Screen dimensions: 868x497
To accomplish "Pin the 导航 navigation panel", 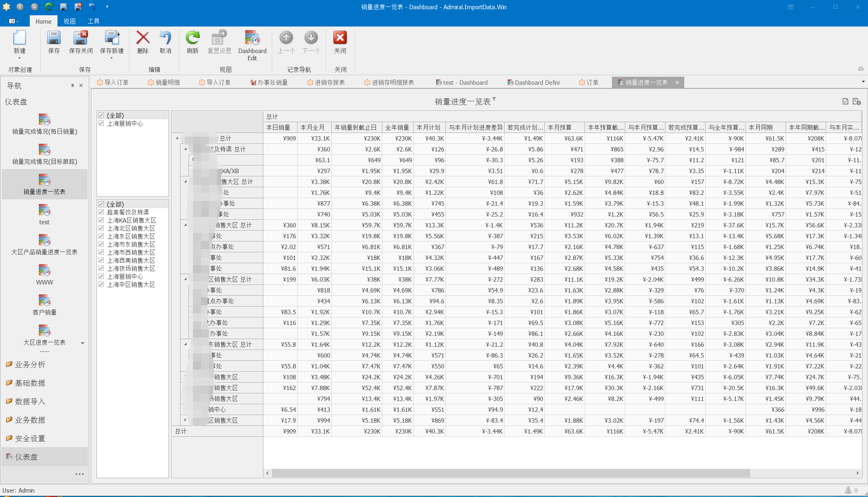I will [72, 85].
